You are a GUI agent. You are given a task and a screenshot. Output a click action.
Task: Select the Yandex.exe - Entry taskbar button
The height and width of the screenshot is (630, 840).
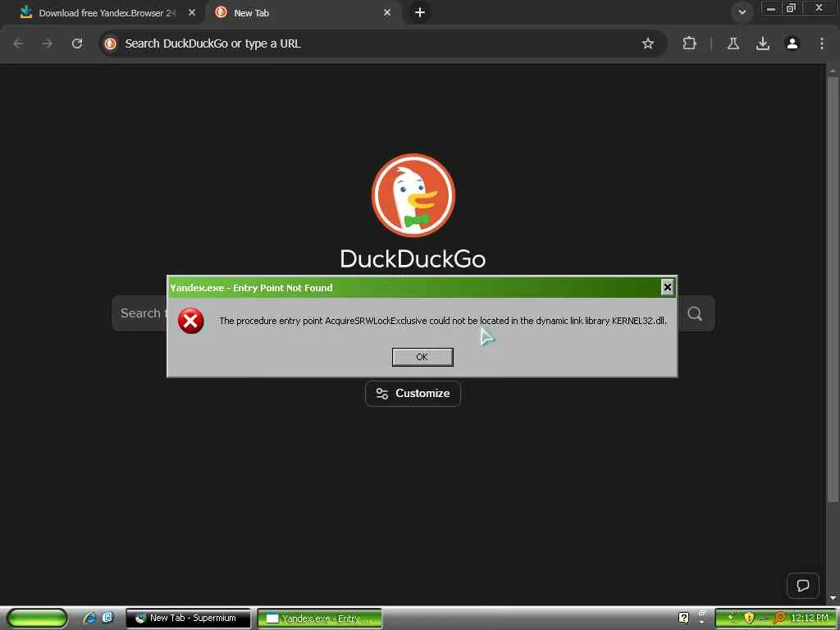[x=320, y=619]
